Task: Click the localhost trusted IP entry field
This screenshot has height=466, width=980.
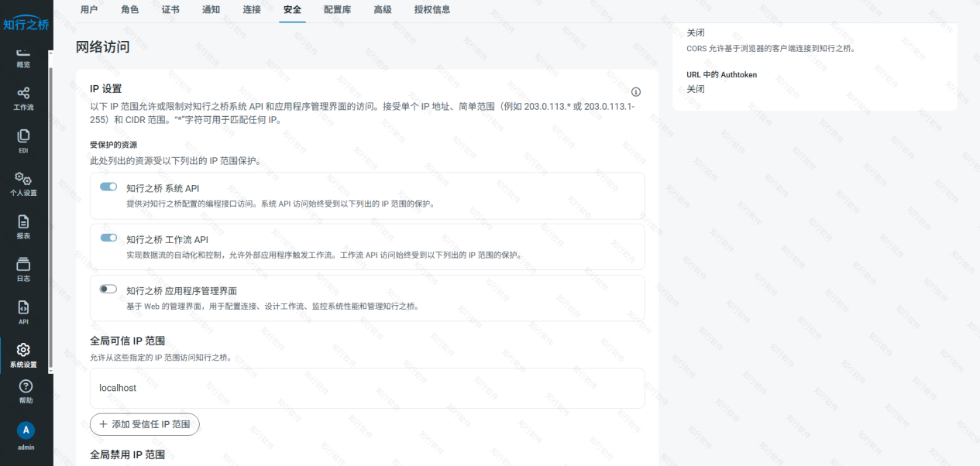Action: click(x=367, y=388)
